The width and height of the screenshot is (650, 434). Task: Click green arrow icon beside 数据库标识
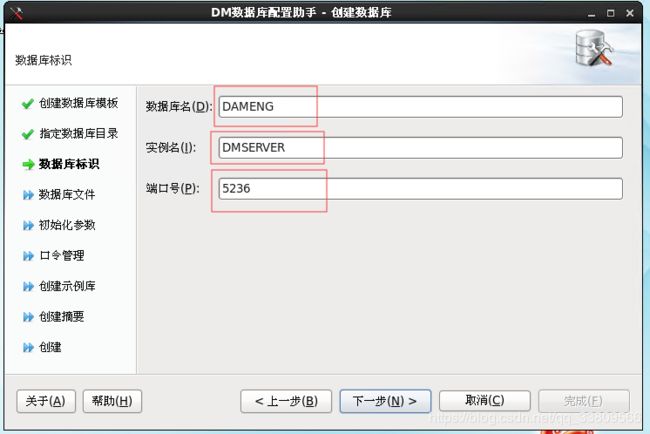(28, 165)
